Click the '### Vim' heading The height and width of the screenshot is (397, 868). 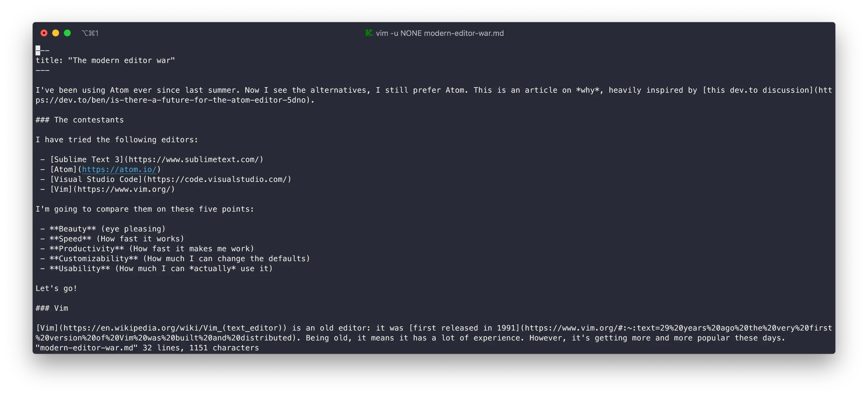(x=52, y=308)
